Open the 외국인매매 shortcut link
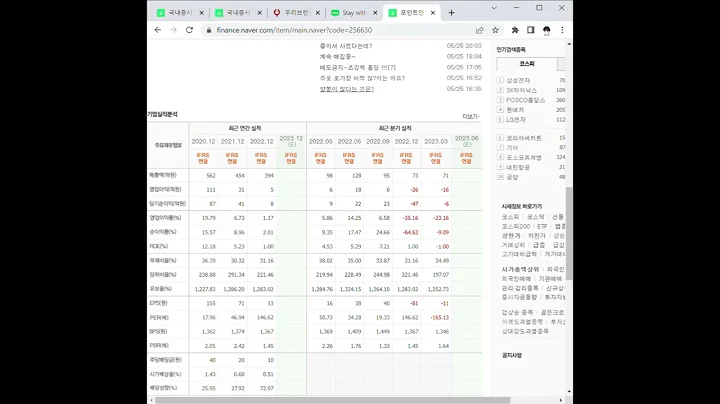This screenshot has height=404, width=720. (516, 279)
